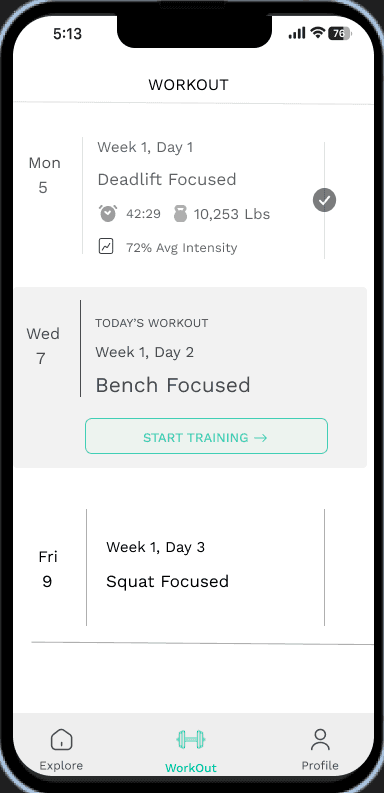384x793 pixels.
Task: Open the Profile person icon
Action: (320, 740)
